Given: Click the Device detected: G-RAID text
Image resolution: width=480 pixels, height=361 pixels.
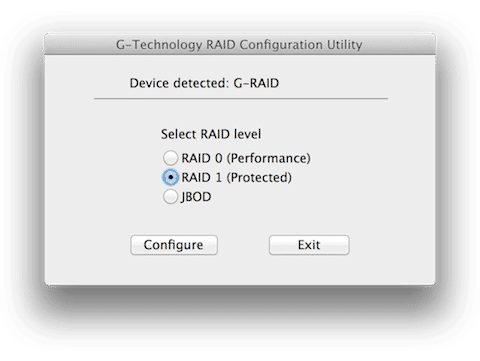Looking at the screenshot, I should click(x=204, y=83).
